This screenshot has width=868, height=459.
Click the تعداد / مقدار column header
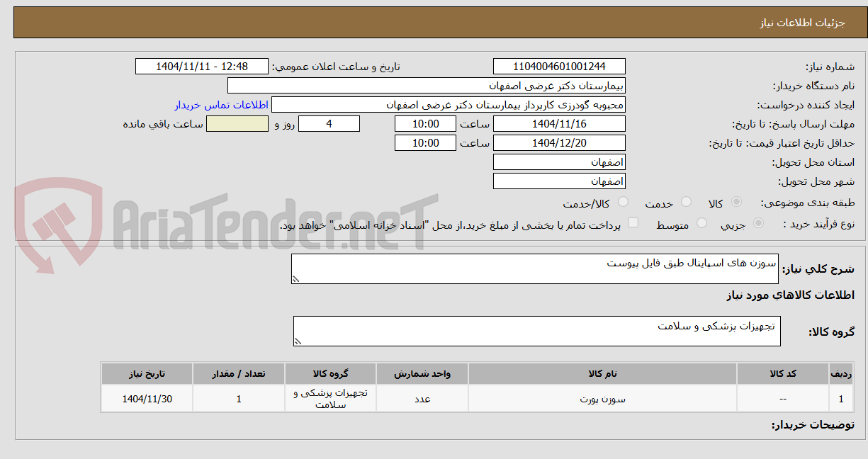coord(239,374)
